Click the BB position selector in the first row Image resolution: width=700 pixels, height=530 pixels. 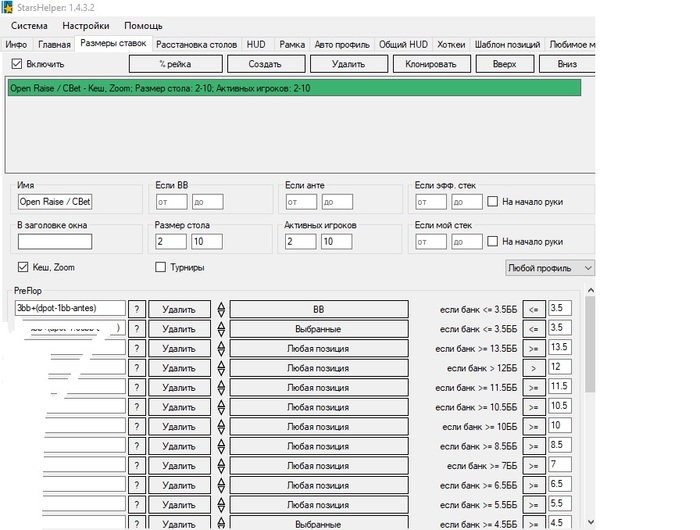[x=318, y=309]
